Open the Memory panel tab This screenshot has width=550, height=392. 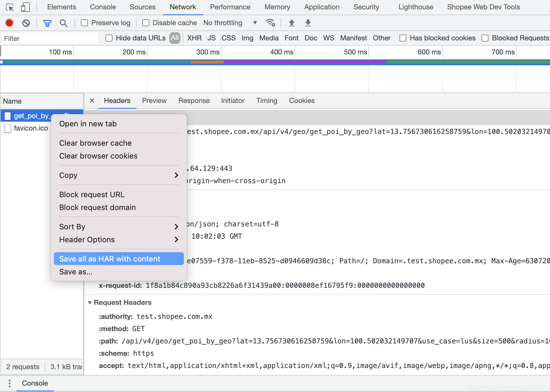point(277,7)
